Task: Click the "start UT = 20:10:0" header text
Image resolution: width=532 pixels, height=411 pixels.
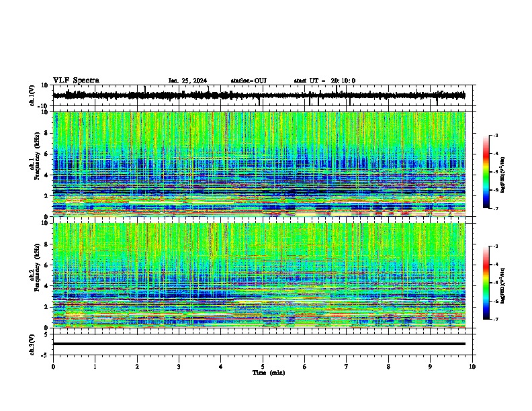Action: (x=324, y=81)
